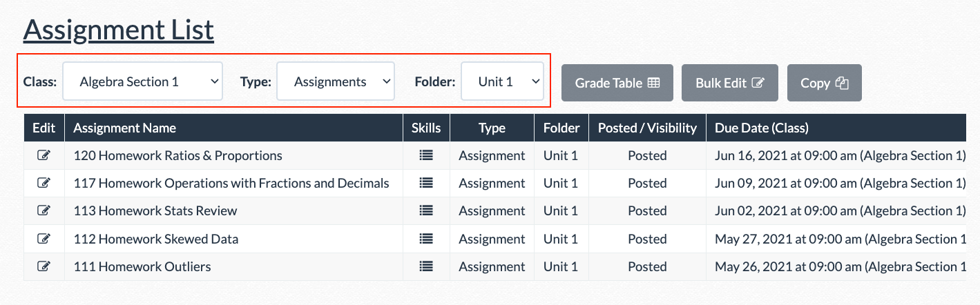Click the Assignment List page heading
This screenshot has width=980, height=305.
click(119, 30)
